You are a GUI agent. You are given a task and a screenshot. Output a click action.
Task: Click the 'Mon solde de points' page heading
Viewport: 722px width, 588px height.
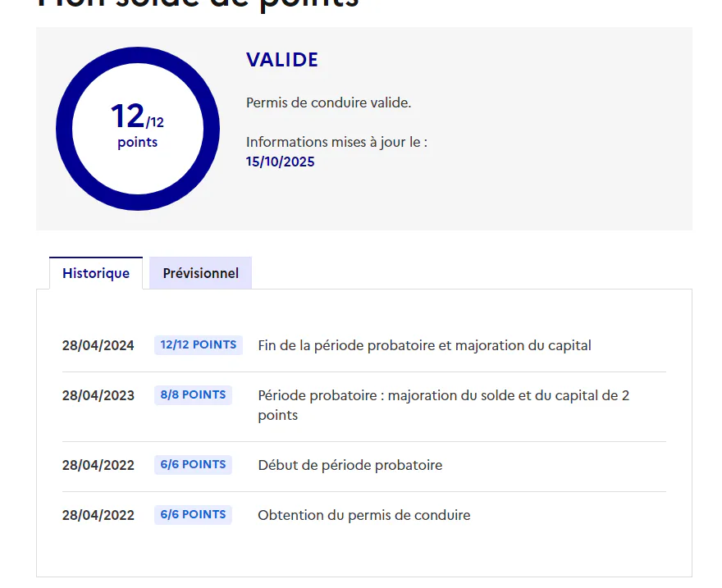[x=198, y=3]
